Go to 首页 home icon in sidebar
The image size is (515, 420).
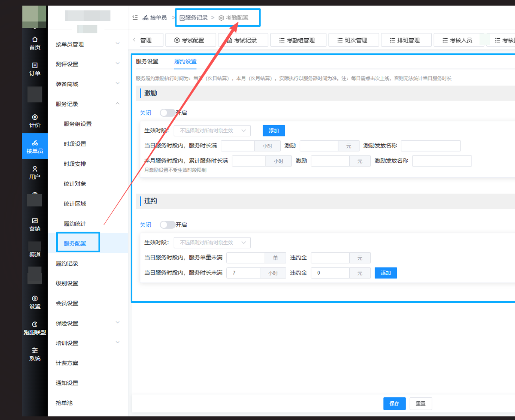click(x=35, y=43)
